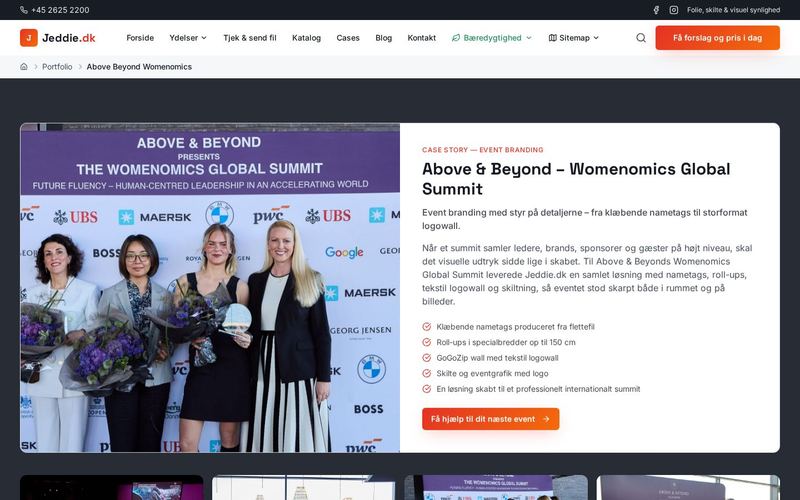Image resolution: width=800 pixels, height=500 pixels.
Task: Open the last gallery thumbnail at right
Action: pos(688,488)
